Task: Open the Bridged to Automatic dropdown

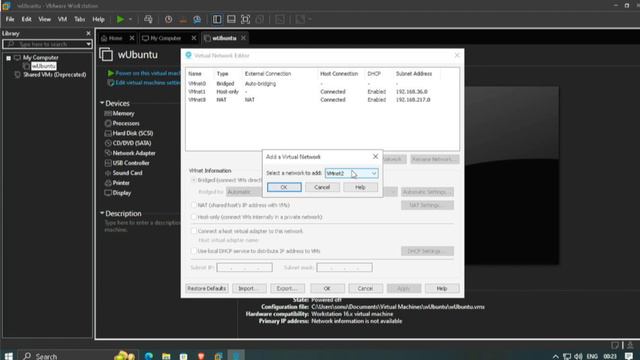Action: 311,192
